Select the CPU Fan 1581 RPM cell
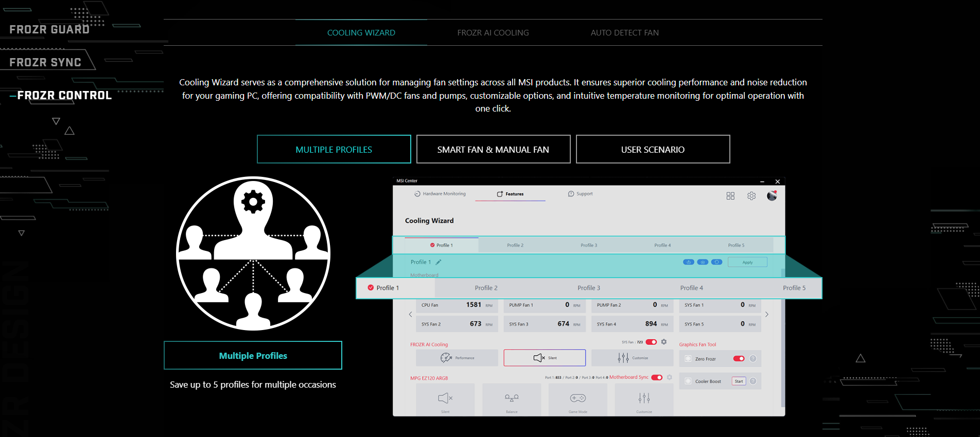The height and width of the screenshot is (437, 980). point(457,305)
